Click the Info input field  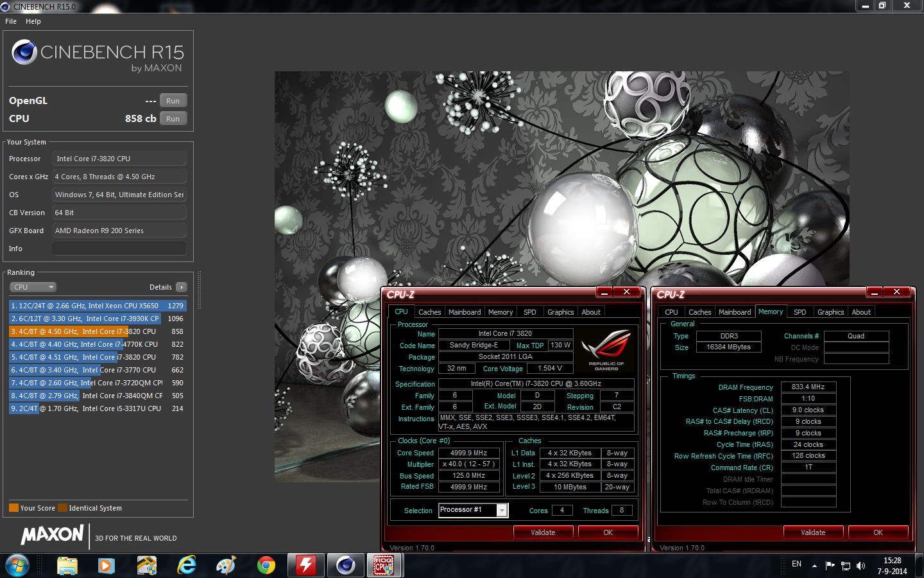click(x=119, y=249)
